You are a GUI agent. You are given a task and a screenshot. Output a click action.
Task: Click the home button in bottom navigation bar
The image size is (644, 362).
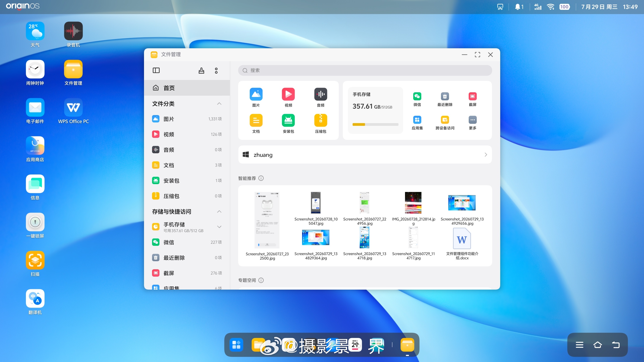point(597,345)
